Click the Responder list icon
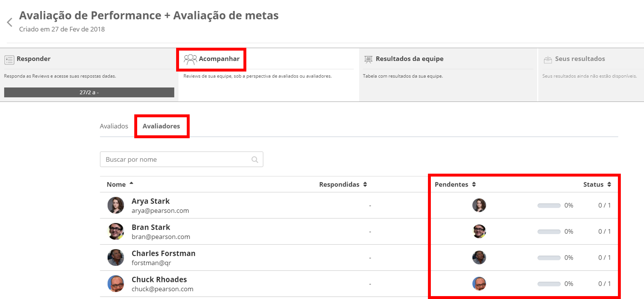The height and width of the screenshot is (299, 644). [9, 60]
